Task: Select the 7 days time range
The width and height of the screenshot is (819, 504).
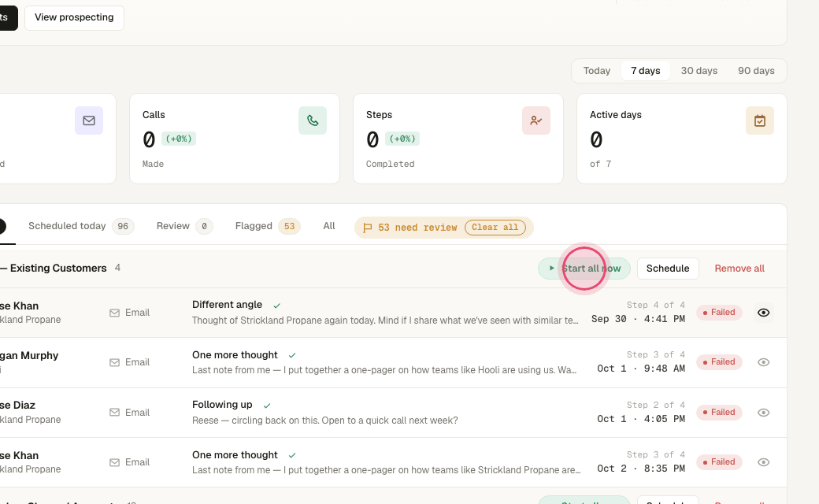Action: [646, 71]
